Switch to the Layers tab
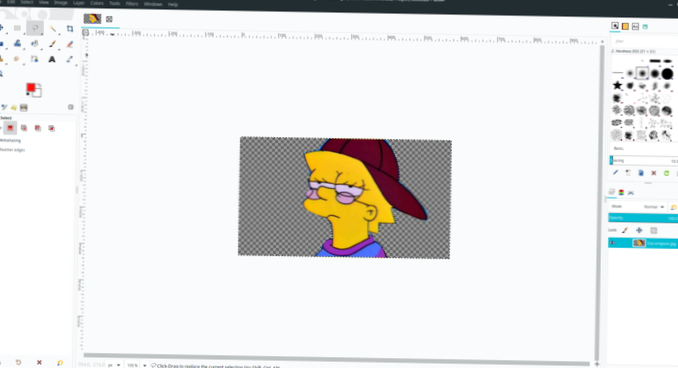The width and height of the screenshot is (678, 368). pyautogui.click(x=612, y=192)
